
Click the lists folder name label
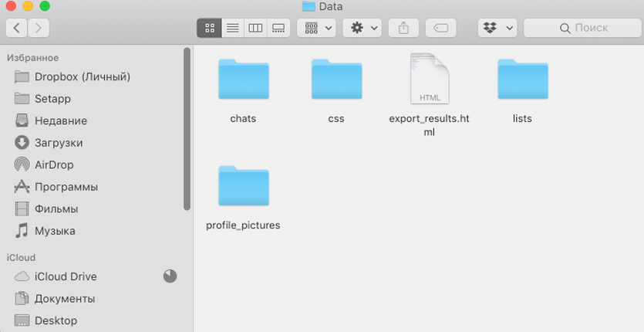click(522, 118)
